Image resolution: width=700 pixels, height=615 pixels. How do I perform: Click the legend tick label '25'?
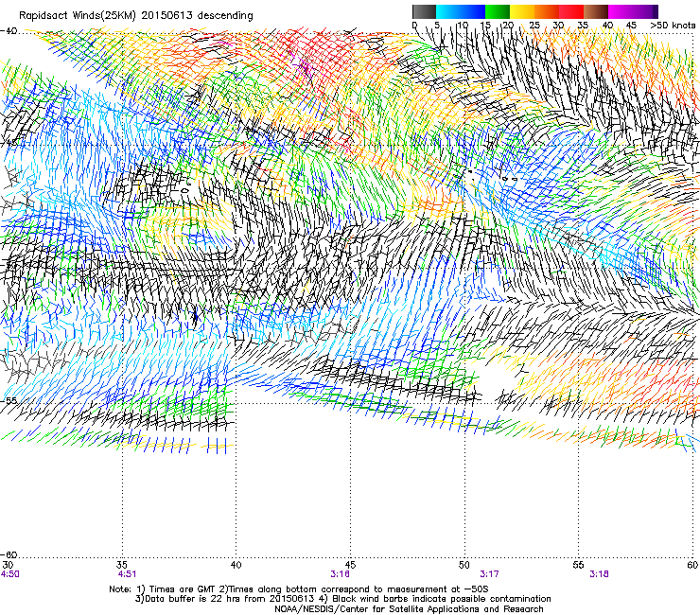click(x=534, y=26)
